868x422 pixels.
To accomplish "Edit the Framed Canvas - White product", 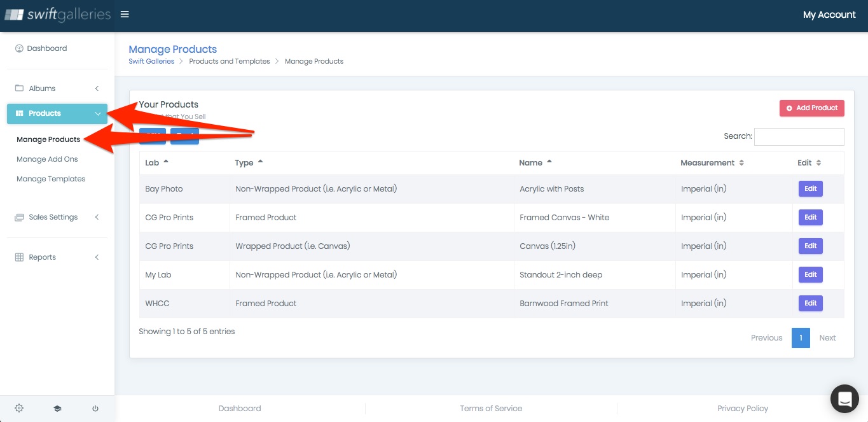I will pyautogui.click(x=811, y=217).
